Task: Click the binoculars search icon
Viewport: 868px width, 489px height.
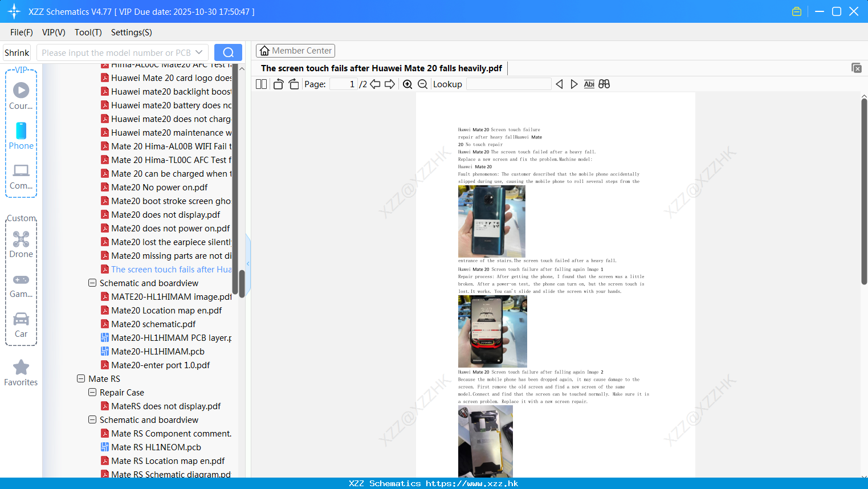Action: click(x=604, y=84)
